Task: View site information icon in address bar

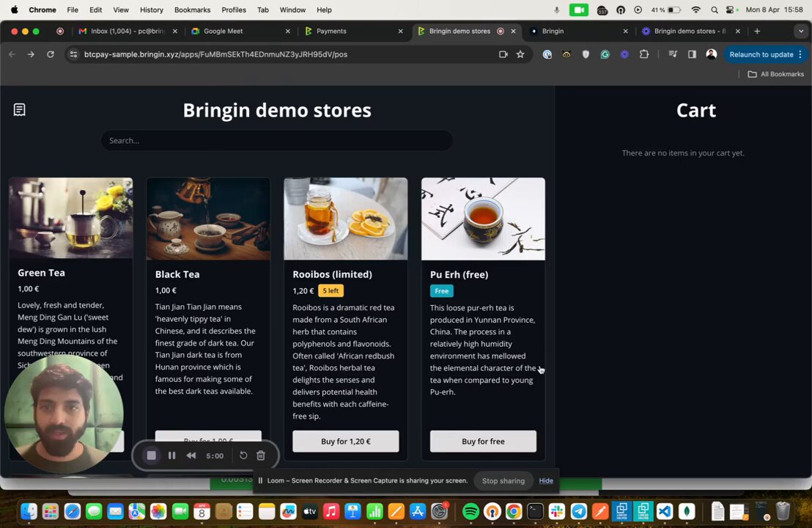Action: 73,54
